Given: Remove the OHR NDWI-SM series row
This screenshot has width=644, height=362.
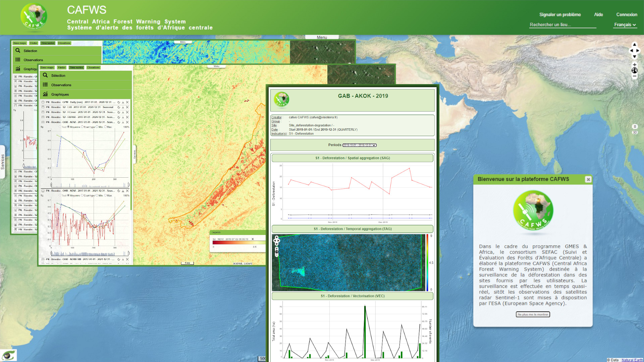Looking at the screenshot, I should pyautogui.click(x=127, y=259).
